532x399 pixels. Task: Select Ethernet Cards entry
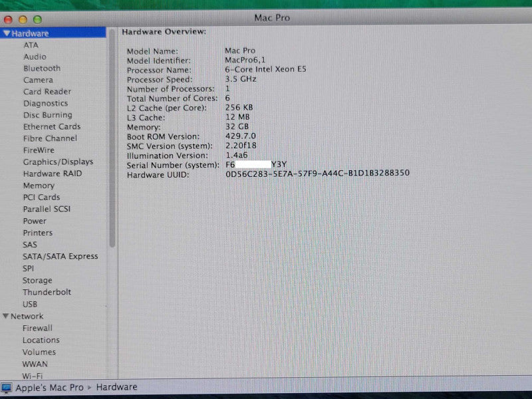[52, 126]
